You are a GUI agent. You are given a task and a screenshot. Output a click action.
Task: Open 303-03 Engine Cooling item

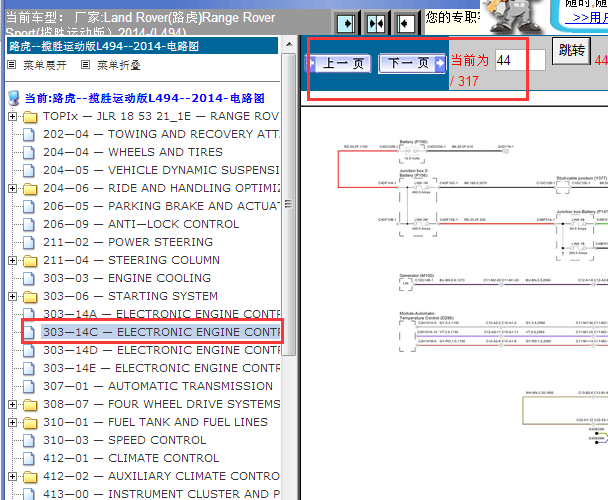pos(127,279)
